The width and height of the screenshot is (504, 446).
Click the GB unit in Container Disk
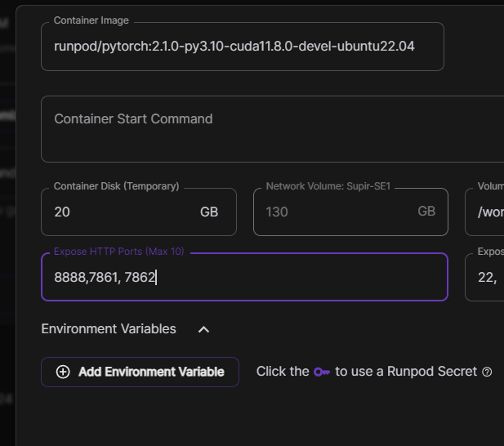[209, 212]
